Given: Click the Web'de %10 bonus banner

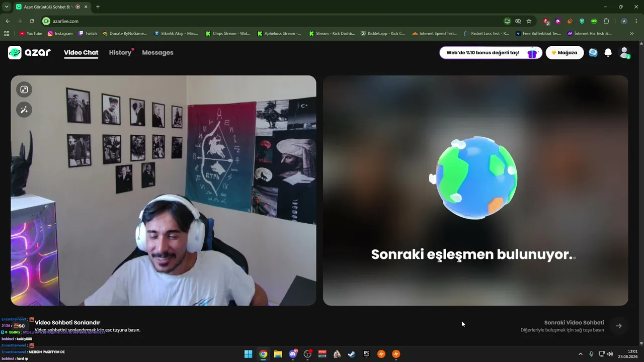Looking at the screenshot, I should (x=491, y=53).
